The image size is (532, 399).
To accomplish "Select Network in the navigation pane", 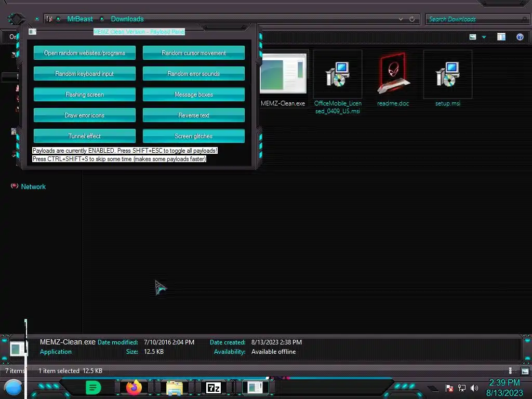I will pos(33,187).
